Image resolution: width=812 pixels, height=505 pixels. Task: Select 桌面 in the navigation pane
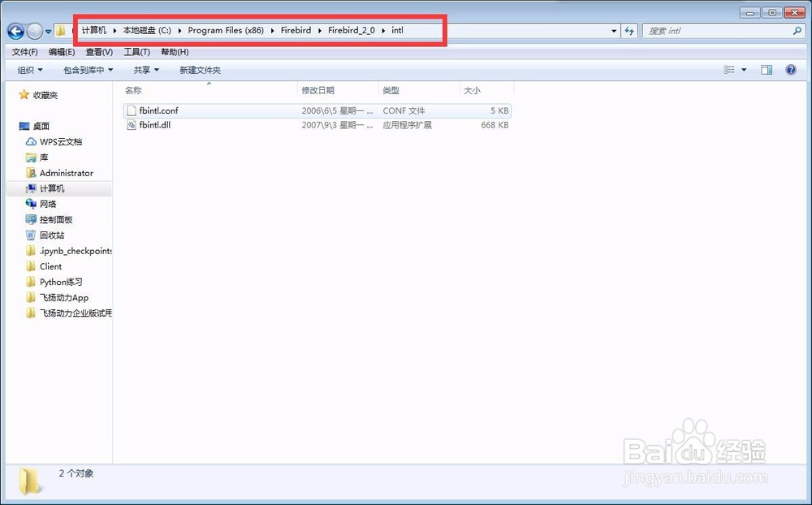click(41, 127)
